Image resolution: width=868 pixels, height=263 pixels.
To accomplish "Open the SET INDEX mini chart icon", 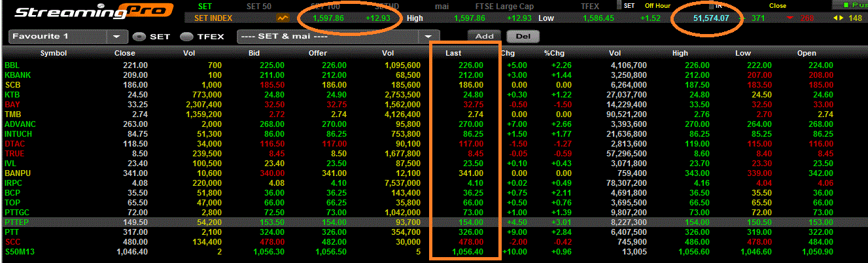I will [x=283, y=18].
